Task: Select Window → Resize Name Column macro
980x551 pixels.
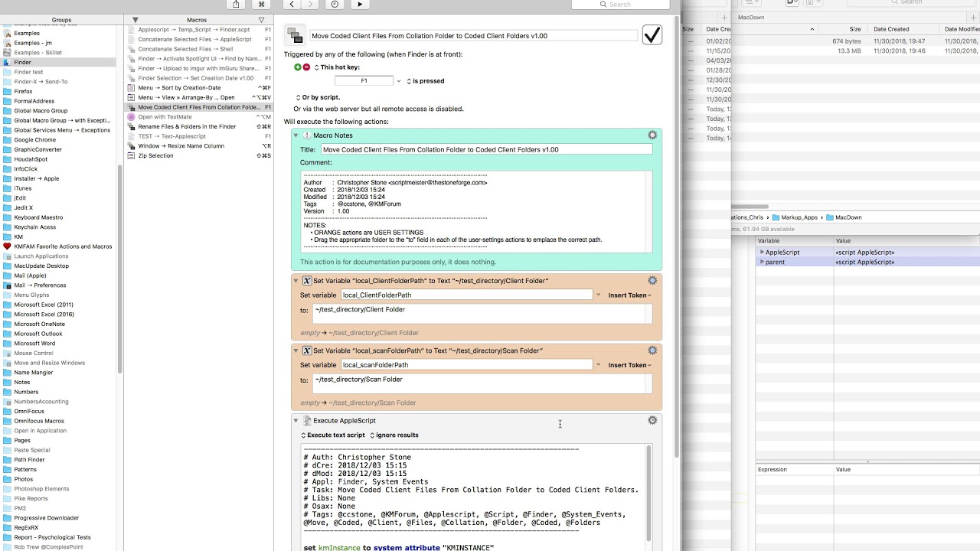Action: tap(199, 145)
